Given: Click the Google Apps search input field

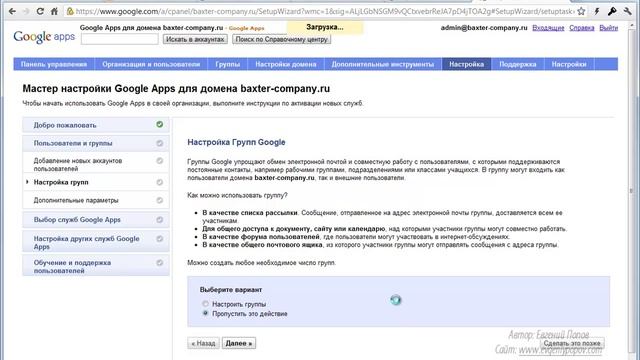Looking at the screenshot, I should (x=120, y=39).
